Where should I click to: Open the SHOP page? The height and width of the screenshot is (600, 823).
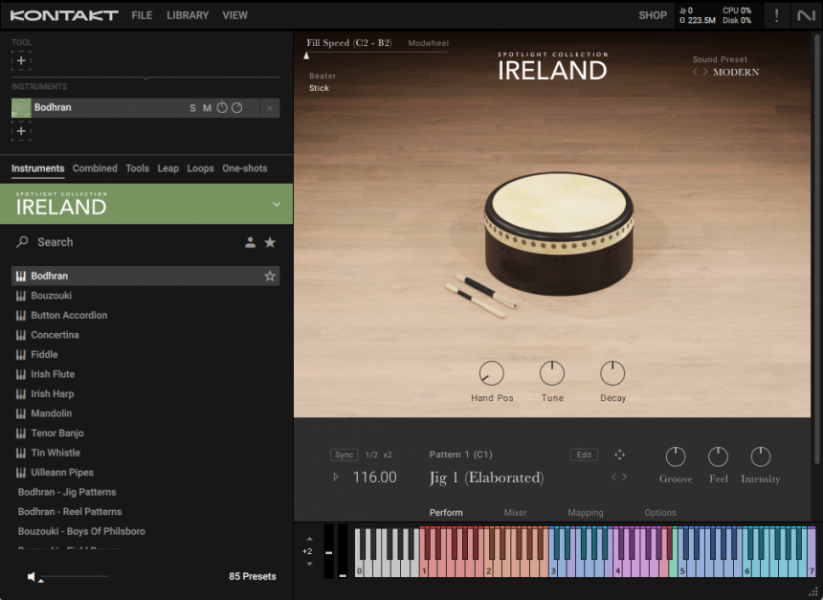(x=652, y=15)
